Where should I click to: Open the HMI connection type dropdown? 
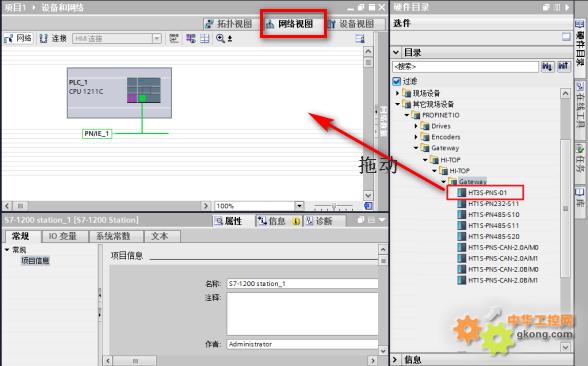tap(157, 38)
